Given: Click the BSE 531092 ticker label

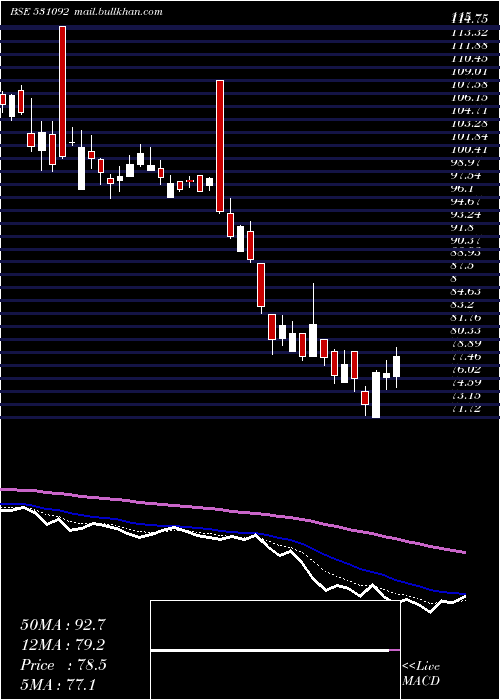Looking at the screenshot, I should [39, 12].
